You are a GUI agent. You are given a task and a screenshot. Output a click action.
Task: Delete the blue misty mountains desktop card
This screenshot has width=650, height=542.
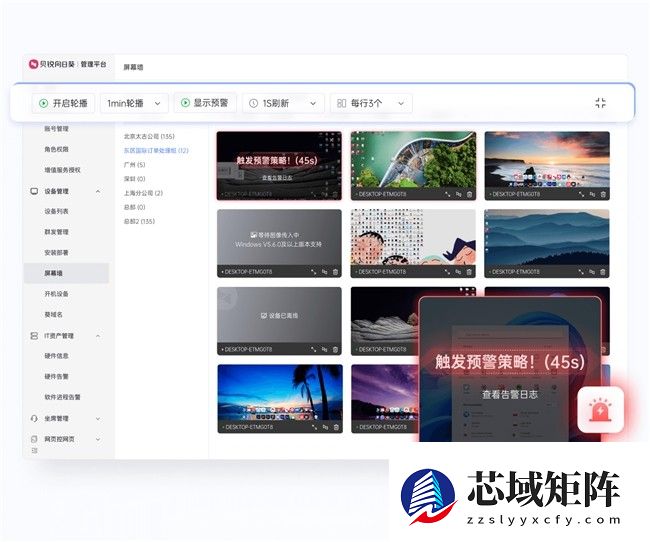[x=603, y=272]
